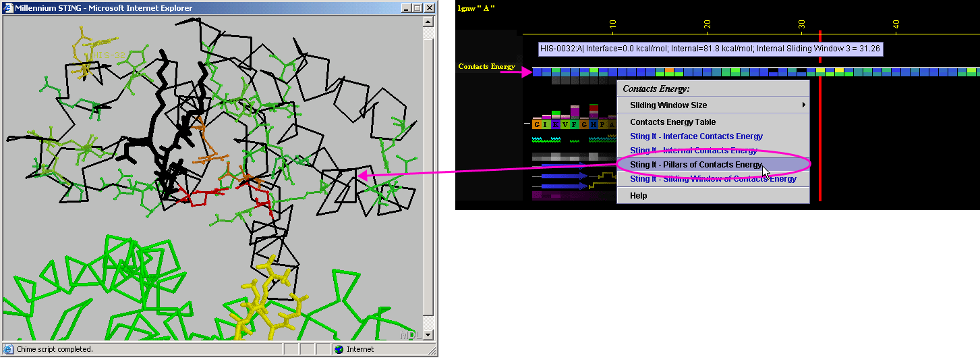Screen dimensions: 980x364
Task: Click the Sliding Window Size submenu arrow
Action: 803,105
